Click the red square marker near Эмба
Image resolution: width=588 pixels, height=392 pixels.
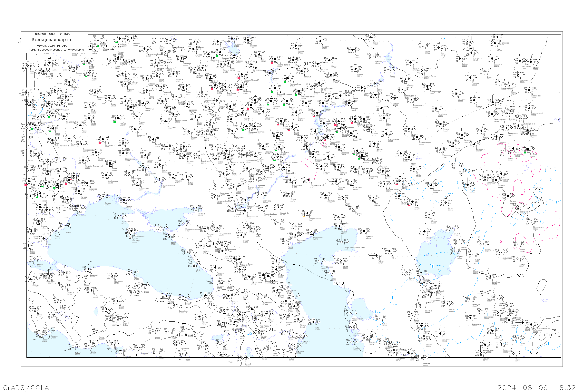[x=409, y=205]
